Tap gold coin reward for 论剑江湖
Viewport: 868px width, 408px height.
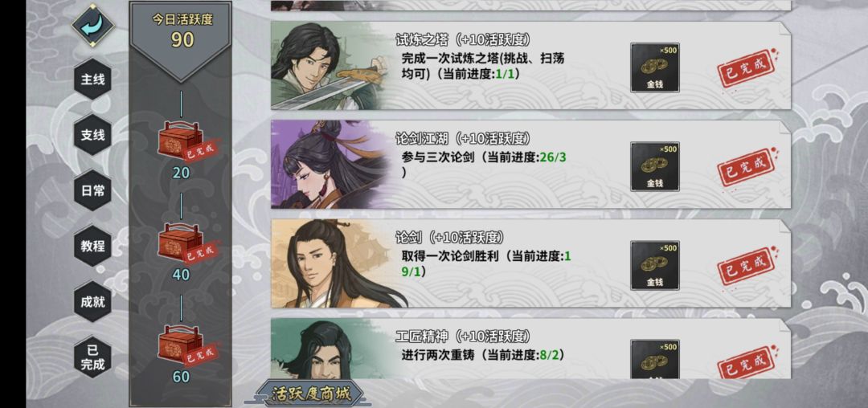coord(655,166)
